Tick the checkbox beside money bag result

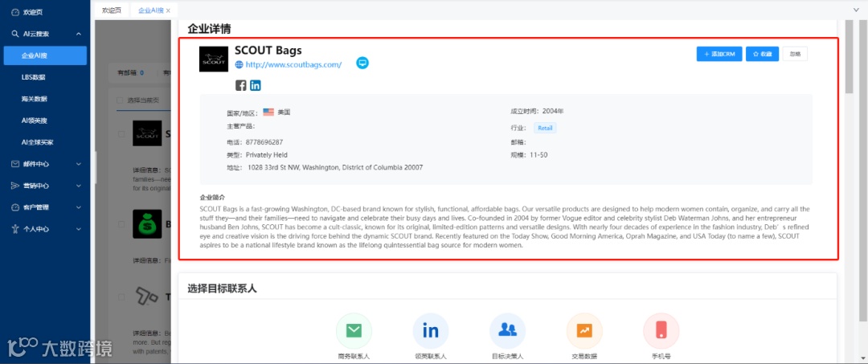pos(121,224)
